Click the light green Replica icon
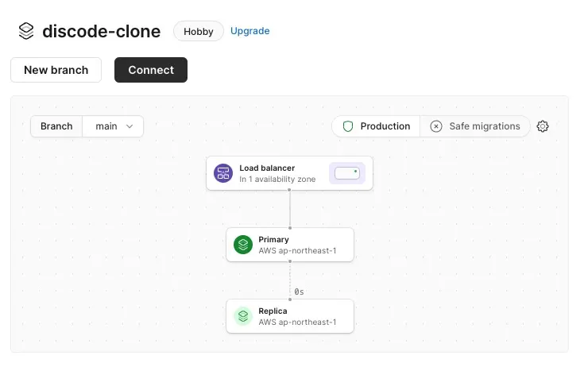588x367 pixels. (x=243, y=316)
